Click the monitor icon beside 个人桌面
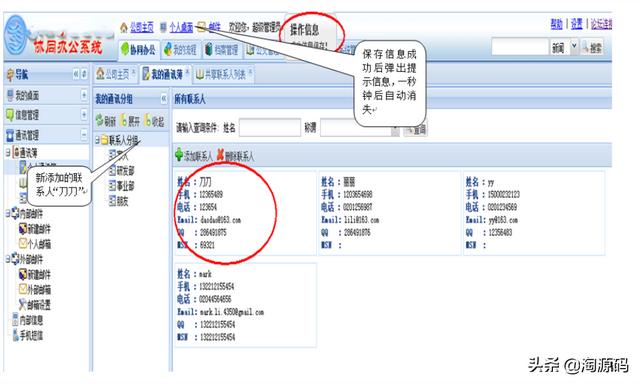Image resolution: width=640 pixels, height=384 pixels. click(163, 28)
